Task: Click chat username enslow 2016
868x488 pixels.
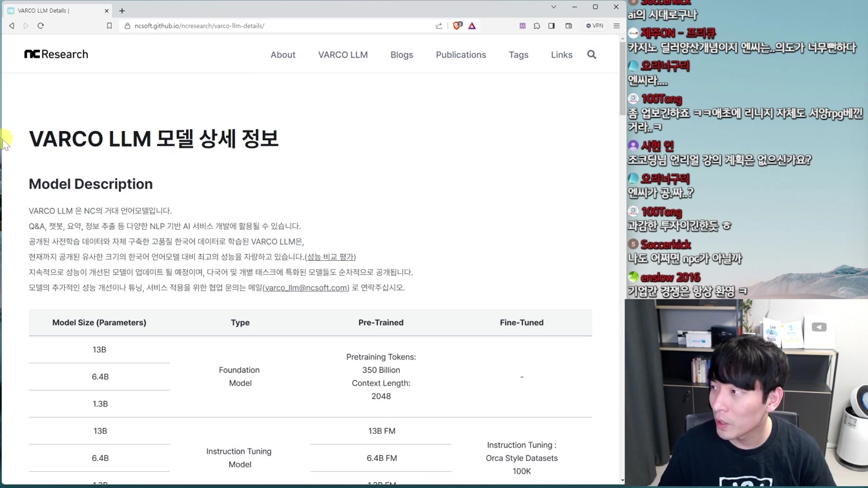Action: [670, 278]
